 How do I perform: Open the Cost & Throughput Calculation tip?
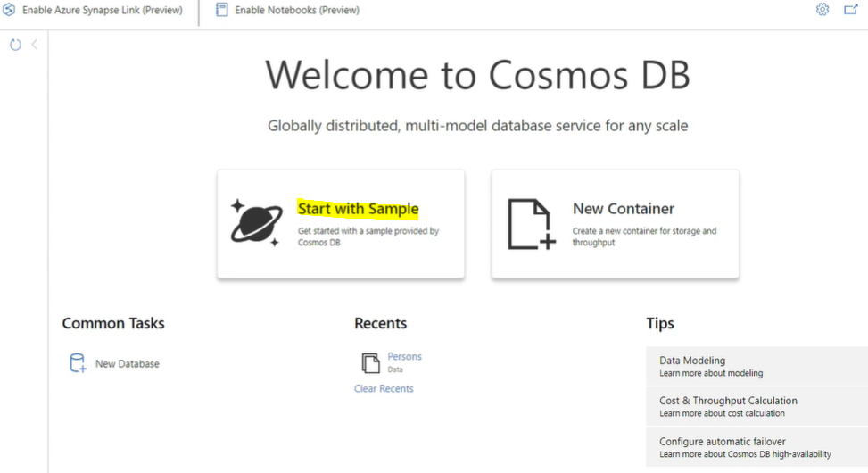756,407
